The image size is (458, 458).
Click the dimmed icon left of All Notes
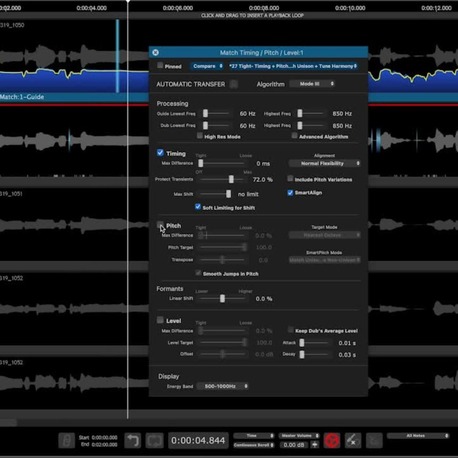[374, 440]
